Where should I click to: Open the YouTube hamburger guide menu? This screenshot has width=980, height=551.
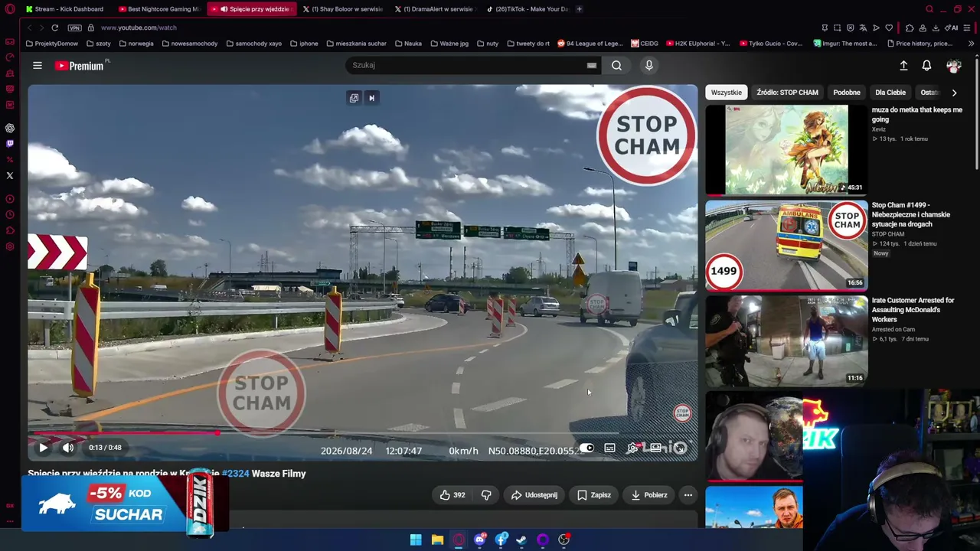point(37,66)
